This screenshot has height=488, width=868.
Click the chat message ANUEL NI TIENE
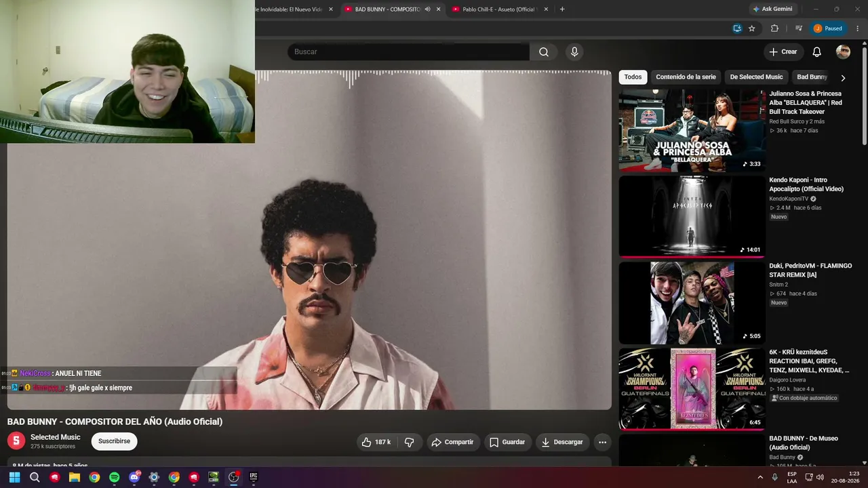pos(78,373)
